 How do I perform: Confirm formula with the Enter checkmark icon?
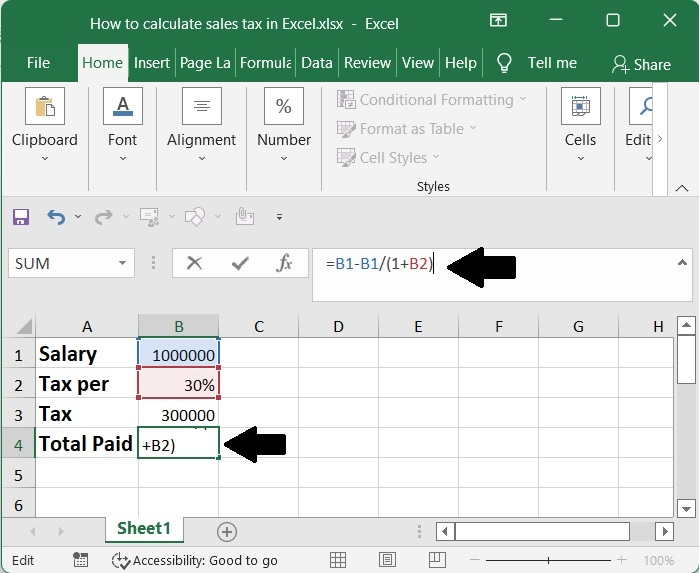pyautogui.click(x=240, y=263)
